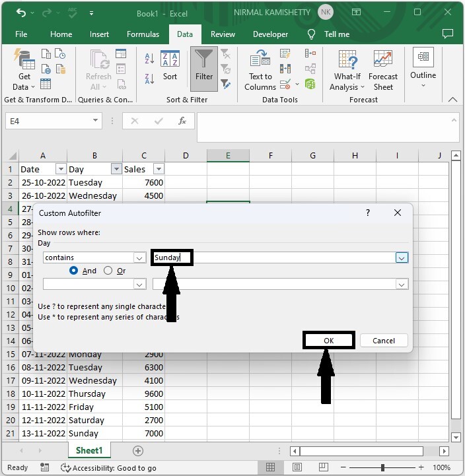465x476 pixels.
Task: Switch to Page Break Preview icon
Action: coord(323,467)
